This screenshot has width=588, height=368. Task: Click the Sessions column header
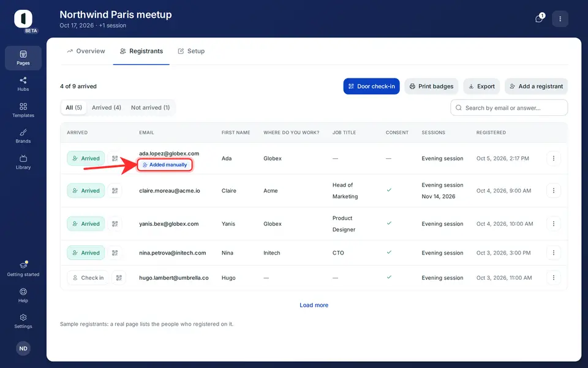434,132
